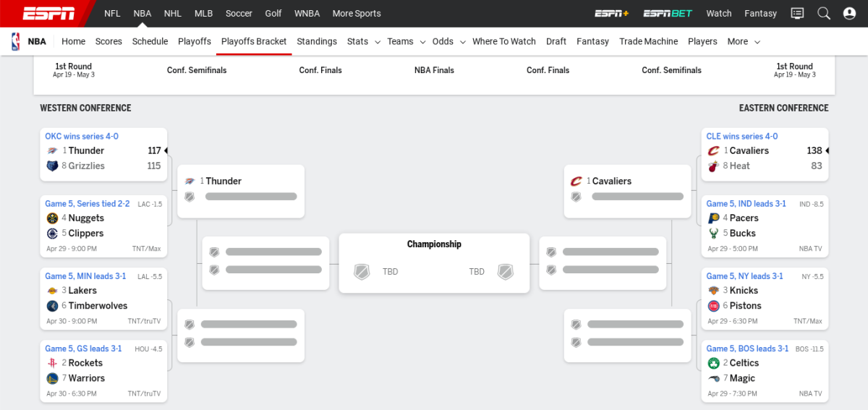868x410 pixels.
Task: Expand the Odds dropdown chevron
Action: 462,42
